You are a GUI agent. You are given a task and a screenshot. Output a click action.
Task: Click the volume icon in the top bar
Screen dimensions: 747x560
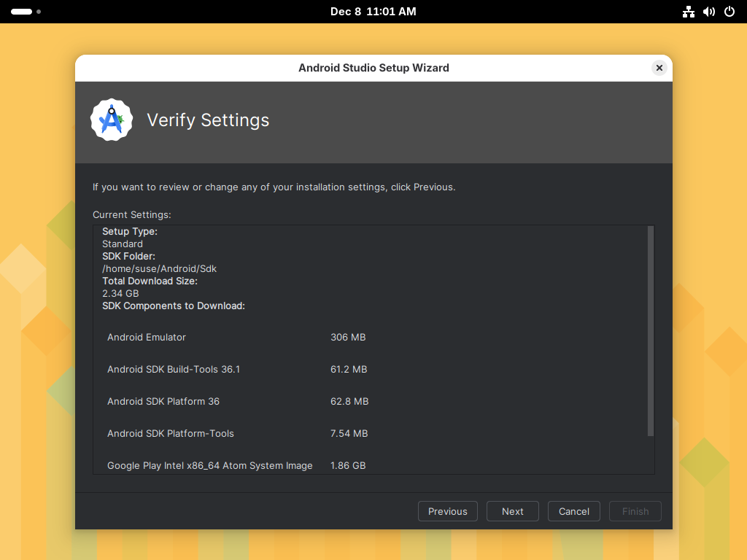coord(708,12)
